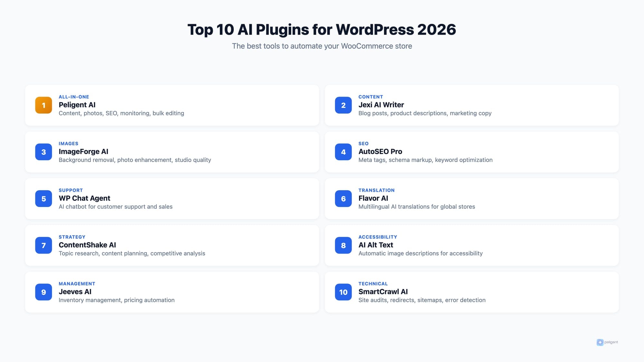Click the TRANSLATION category label
The height and width of the screenshot is (362, 644).
(x=376, y=190)
